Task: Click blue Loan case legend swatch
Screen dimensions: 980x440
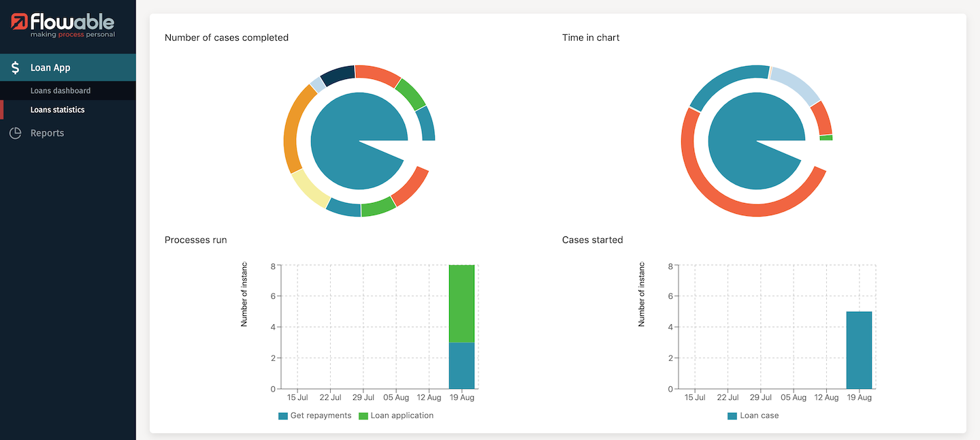Action: point(732,415)
